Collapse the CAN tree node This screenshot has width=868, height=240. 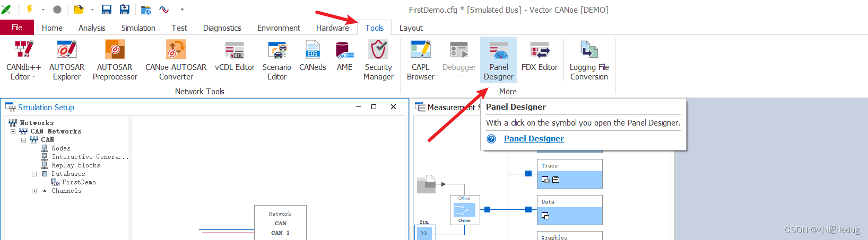click(24, 140)
